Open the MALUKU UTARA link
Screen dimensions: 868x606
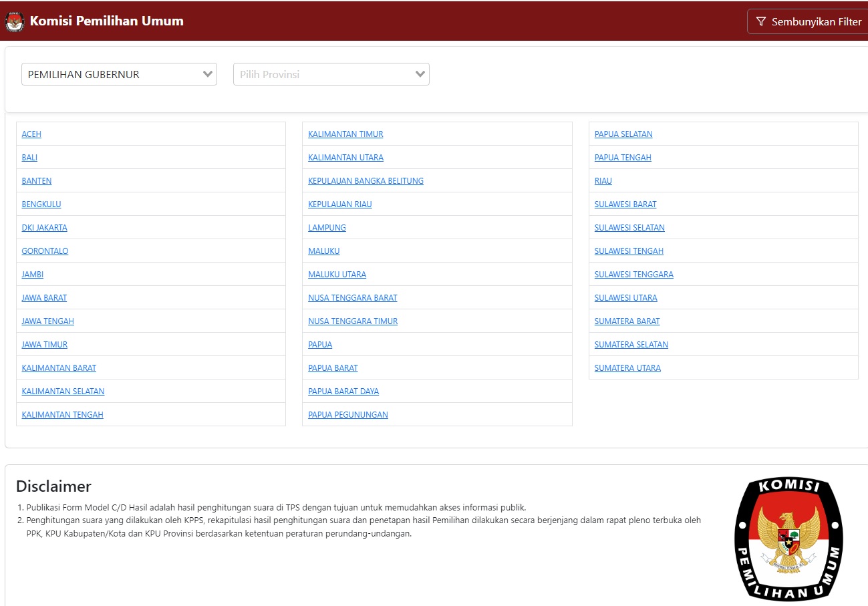point(337,275)
